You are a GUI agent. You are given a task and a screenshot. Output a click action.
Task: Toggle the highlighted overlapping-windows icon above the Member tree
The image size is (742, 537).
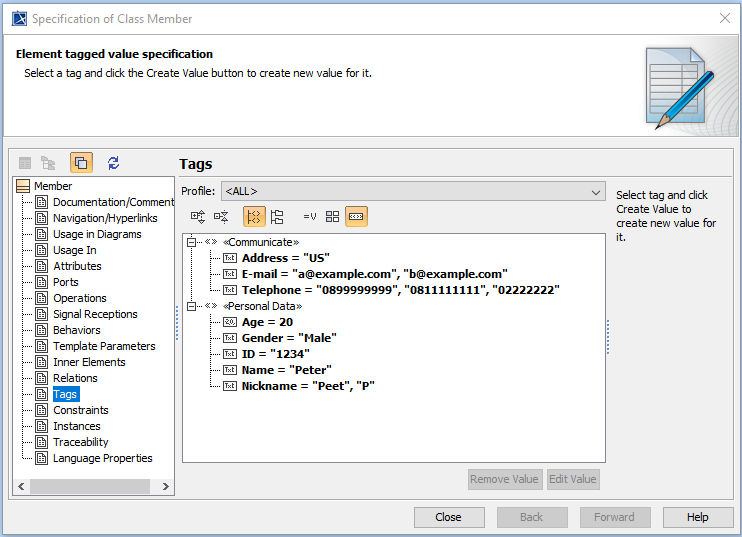pos(81,163)
